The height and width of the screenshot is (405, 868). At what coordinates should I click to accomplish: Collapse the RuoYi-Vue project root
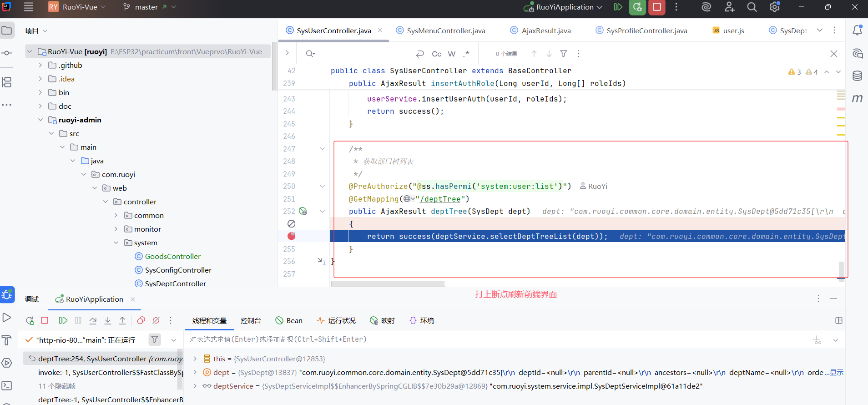(x=30, y=51)
